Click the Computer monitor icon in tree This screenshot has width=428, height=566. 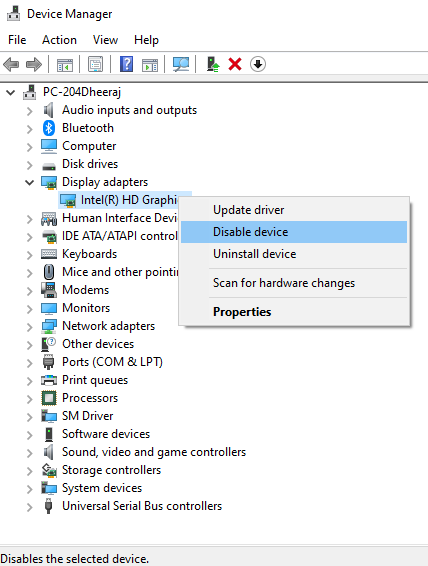pos(49,146)
